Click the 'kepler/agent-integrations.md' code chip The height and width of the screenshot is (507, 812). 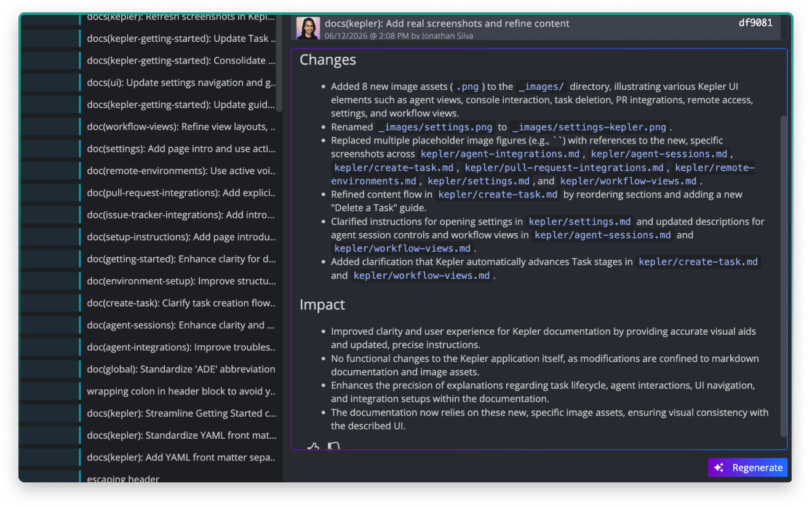coord(500,154)
